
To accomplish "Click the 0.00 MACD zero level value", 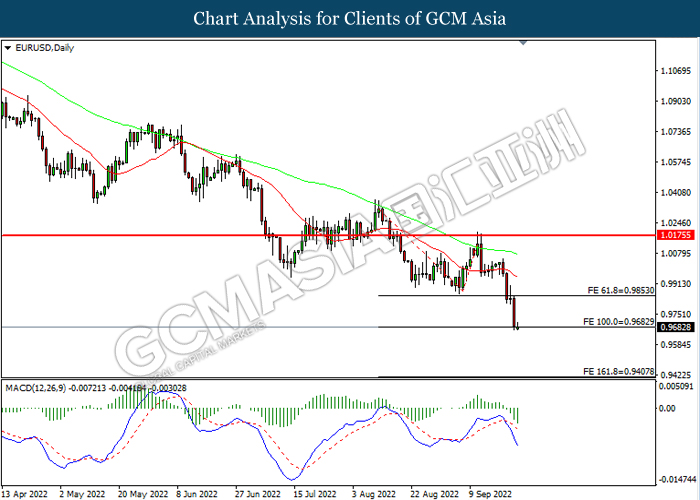I will [668, 408].
